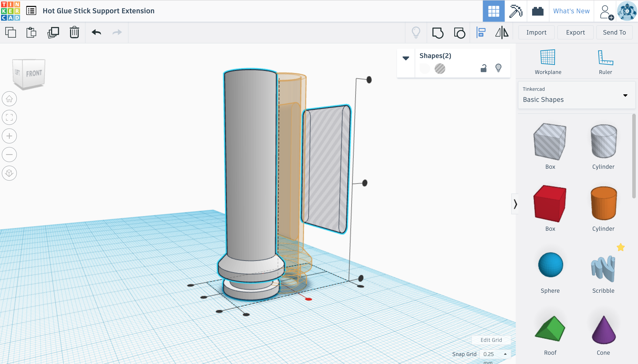Viewport: 638px width, 364px height.
Task: Open the Align tool
Action: [x=481, y=33]
